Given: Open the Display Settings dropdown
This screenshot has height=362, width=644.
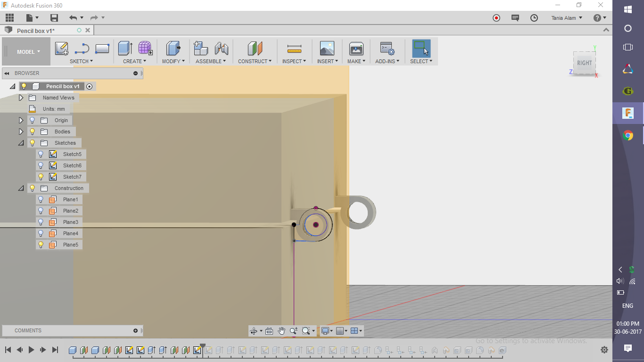Looking at the screenshot, I should (327, 331).
